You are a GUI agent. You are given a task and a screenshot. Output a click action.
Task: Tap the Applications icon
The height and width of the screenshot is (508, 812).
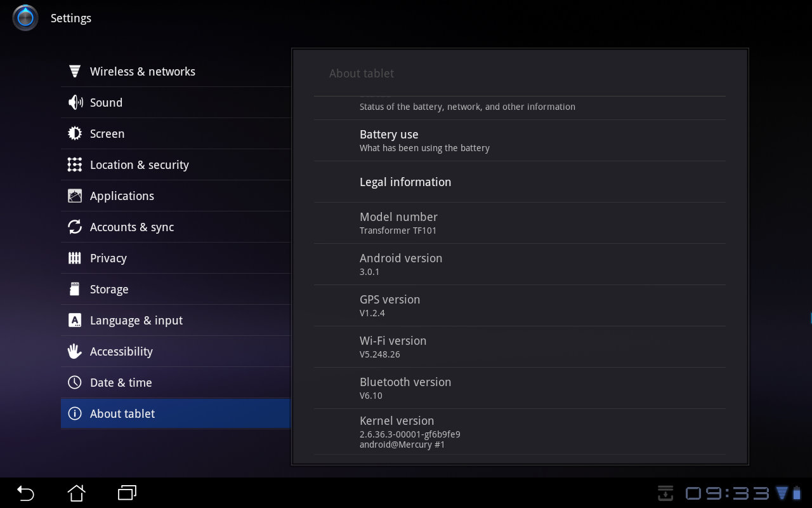click(x=75, y=196)
